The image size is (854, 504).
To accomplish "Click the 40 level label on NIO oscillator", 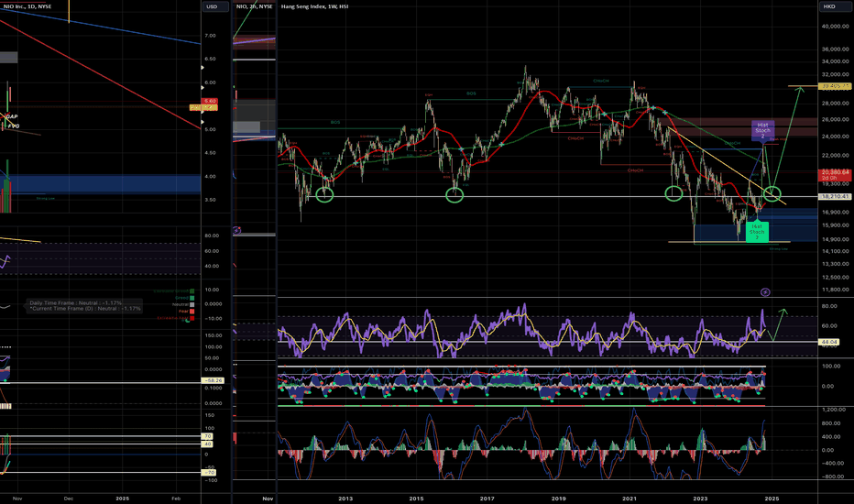I will click(x=207, y=444).
